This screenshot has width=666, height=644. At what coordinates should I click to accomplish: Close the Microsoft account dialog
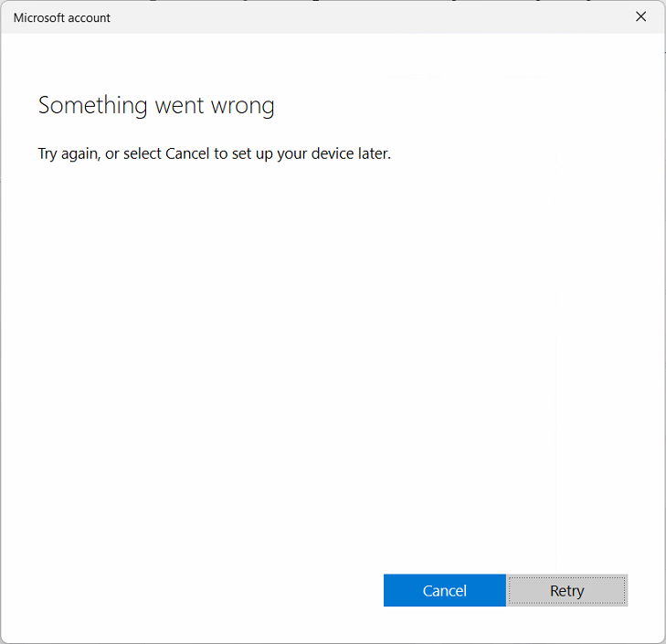pyautogui.click(x=640, y=17)
